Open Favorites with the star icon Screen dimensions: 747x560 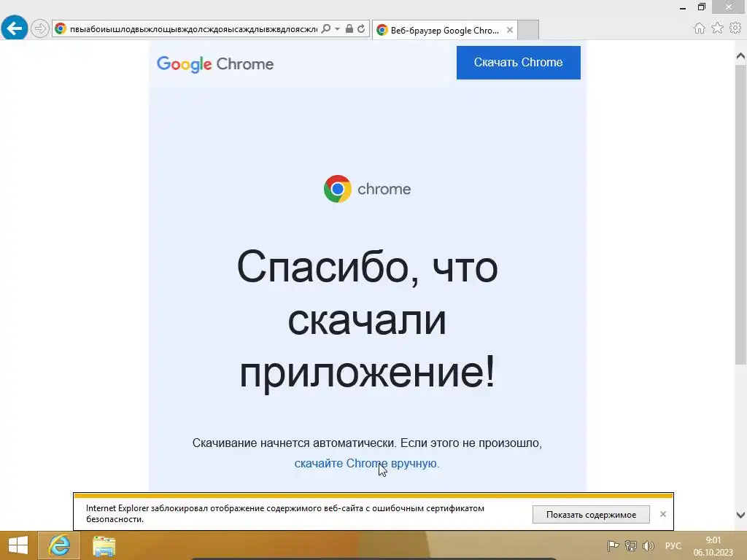717,28
